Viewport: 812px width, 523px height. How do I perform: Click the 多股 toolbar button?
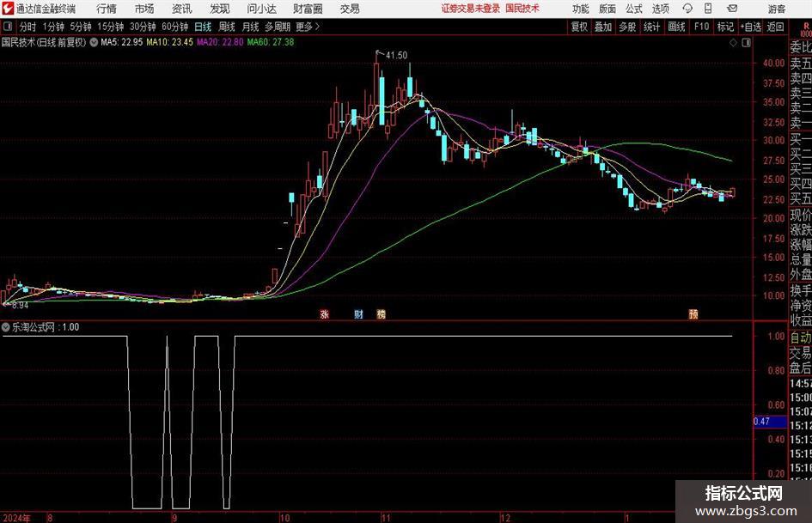point(627,27)
